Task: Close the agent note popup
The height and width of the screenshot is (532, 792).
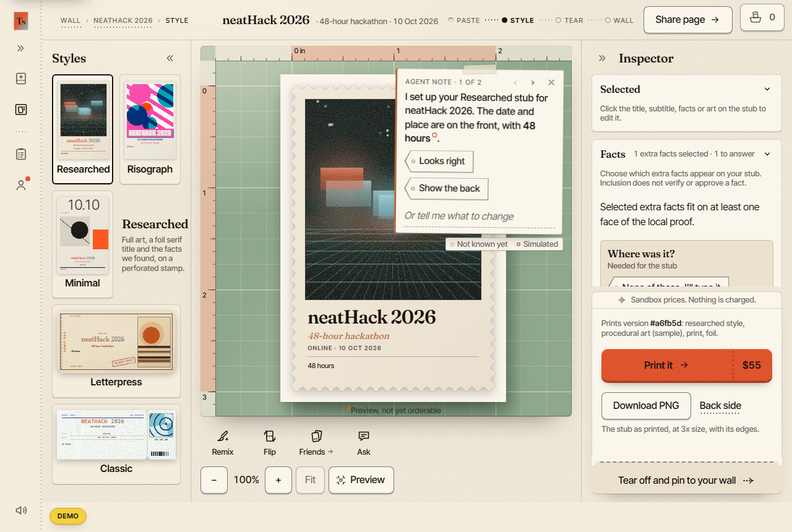Action: (x=551, y=82)
